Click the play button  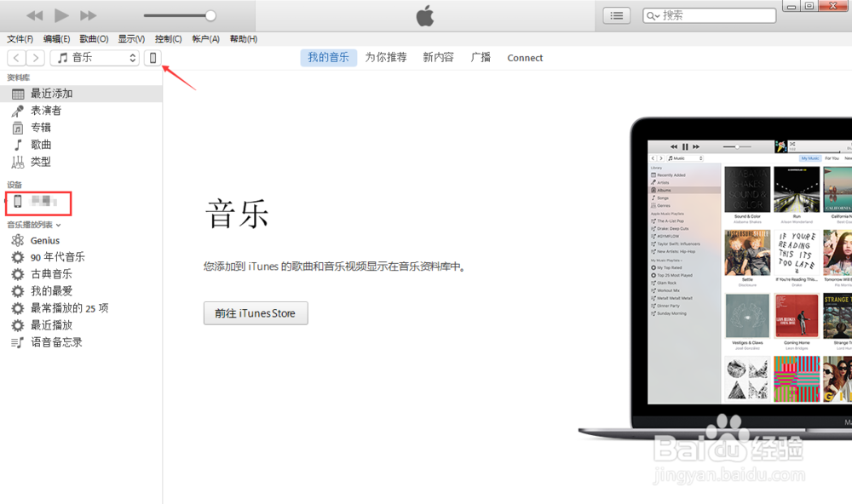(61, 15)
